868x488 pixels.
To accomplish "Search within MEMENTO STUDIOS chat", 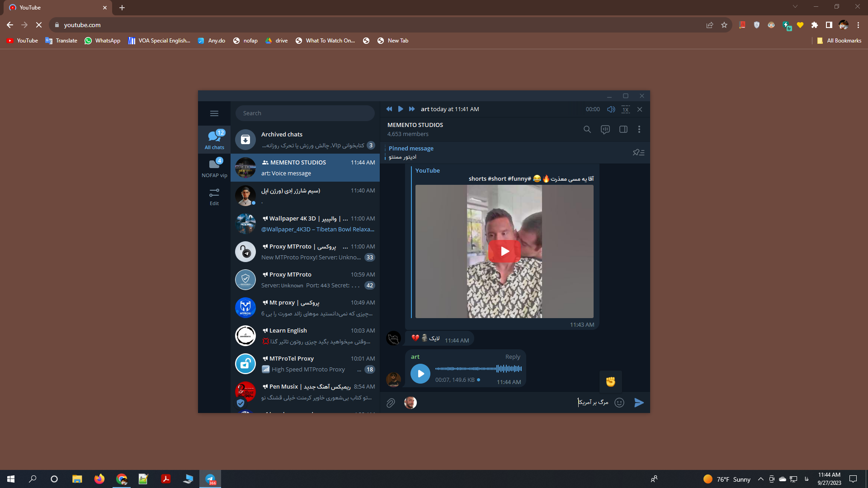I will pos(587,129).
